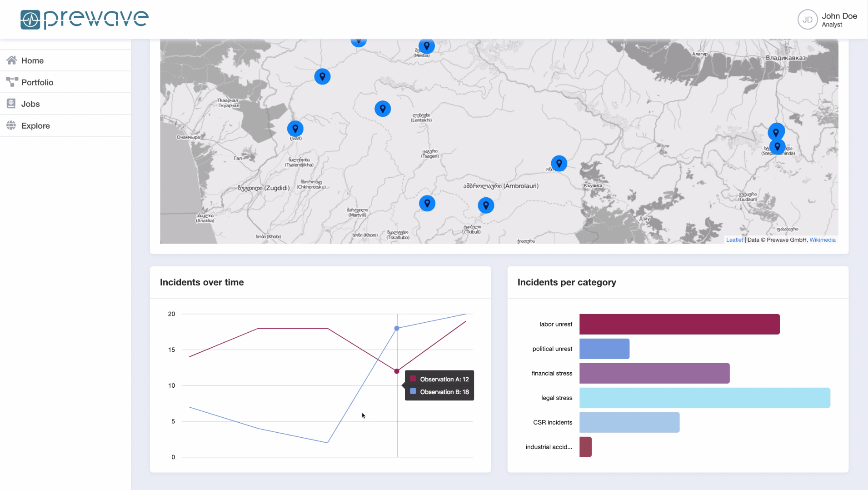Screen dimensions: 868x490
Task: Open the Wikimedia attribution link
Action: click(822, 240)
